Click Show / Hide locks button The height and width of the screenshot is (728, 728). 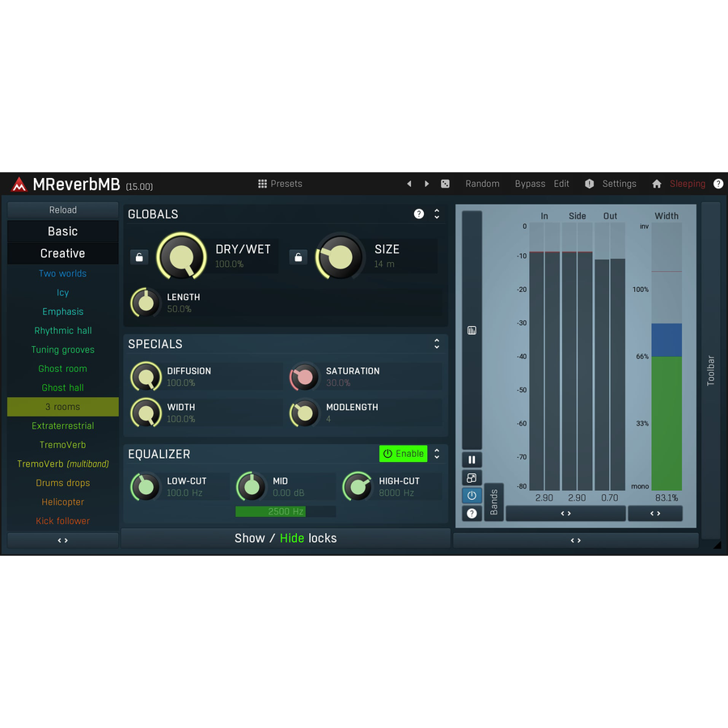coord(286,538)
